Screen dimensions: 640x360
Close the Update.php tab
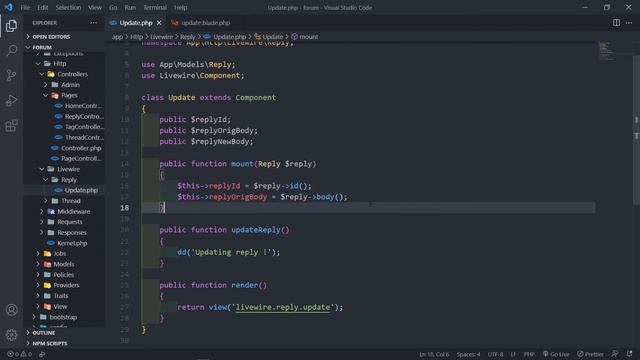pos(159,23)
